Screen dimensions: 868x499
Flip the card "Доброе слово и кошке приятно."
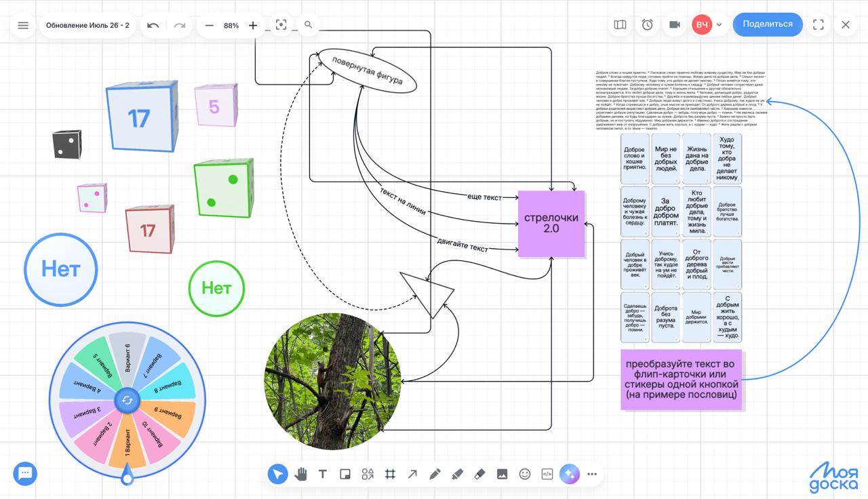pyautogui.click(x=635, y=159)
